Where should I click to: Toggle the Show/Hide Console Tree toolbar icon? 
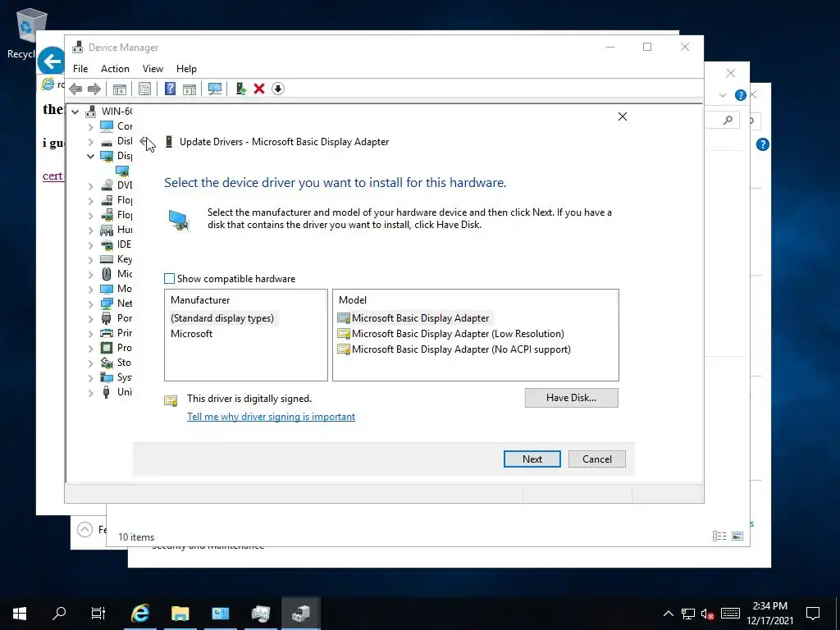(120, 89)
